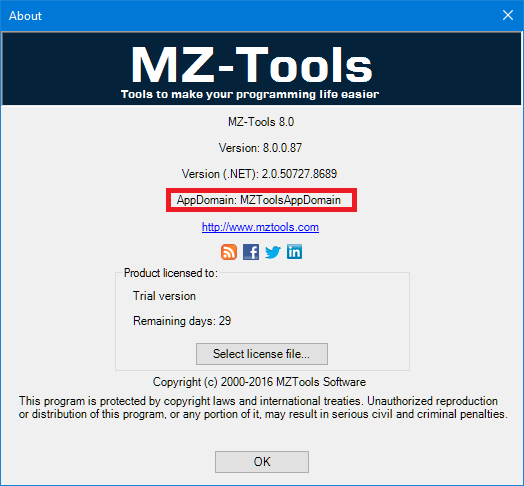Screen dimensions: 524x486
Task: Click the "Trial version" label
Action: click(x=164, y=296)
